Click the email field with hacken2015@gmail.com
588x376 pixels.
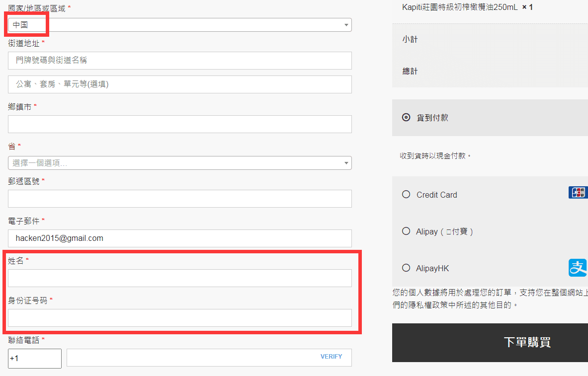(x=179, y=238)
